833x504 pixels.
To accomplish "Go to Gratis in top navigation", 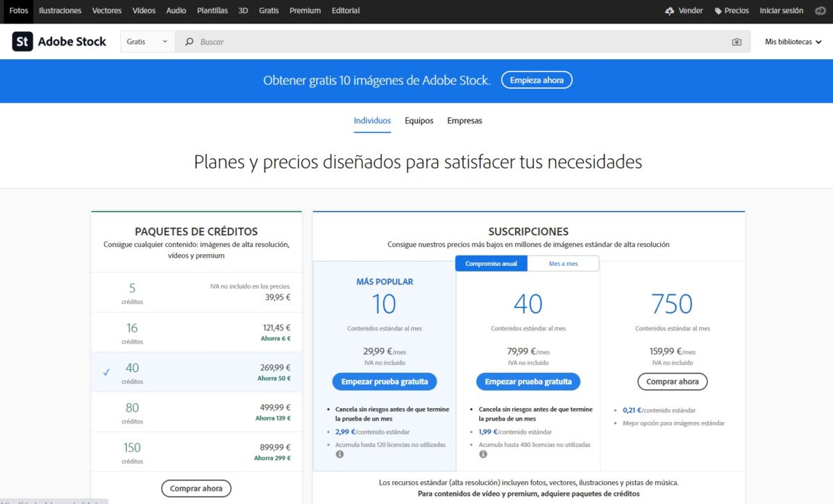I will 269,10.
